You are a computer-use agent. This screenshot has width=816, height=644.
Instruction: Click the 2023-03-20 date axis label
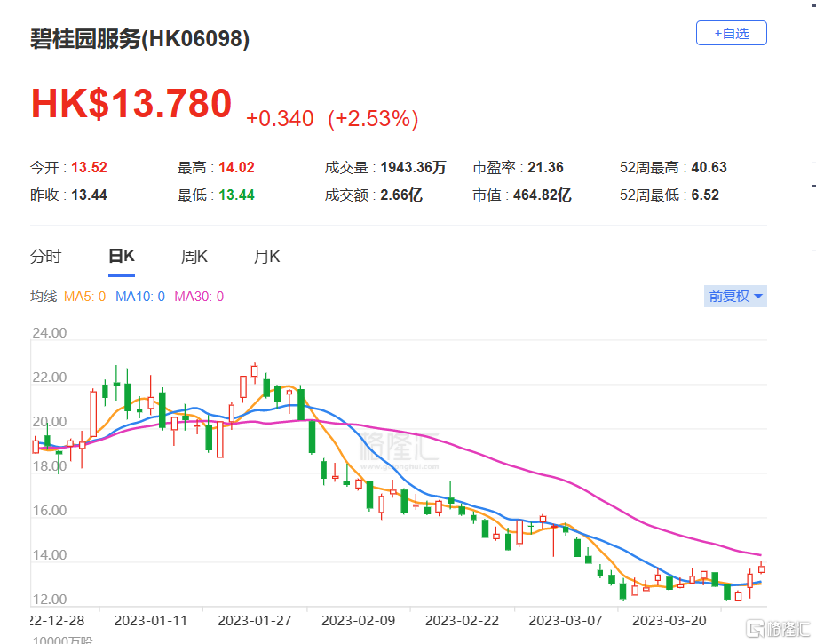pos(669,621)
